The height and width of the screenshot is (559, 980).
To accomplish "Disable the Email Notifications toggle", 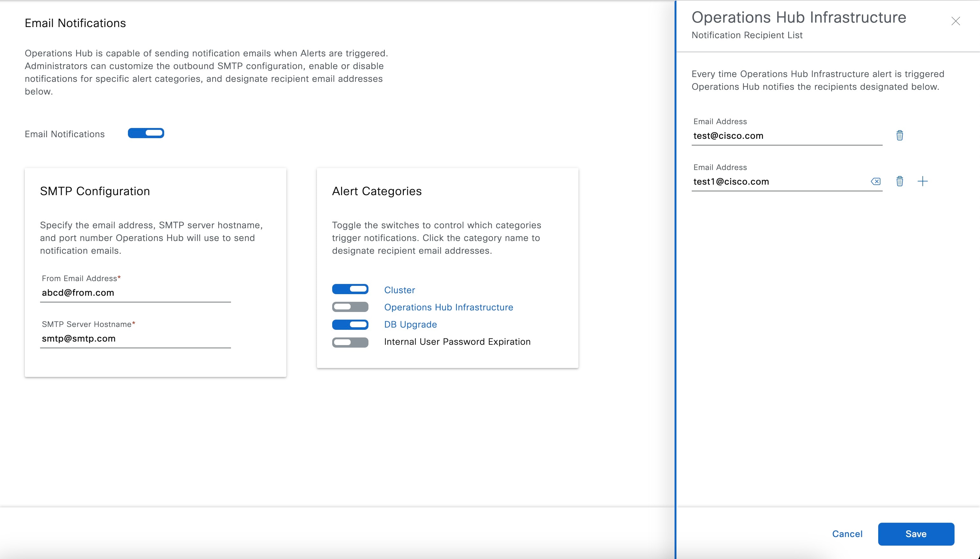I will click(x=146, y=133).
